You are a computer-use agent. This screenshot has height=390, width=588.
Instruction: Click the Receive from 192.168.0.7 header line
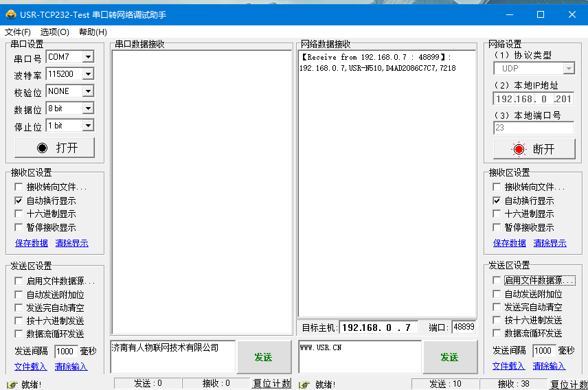point(375,57)
